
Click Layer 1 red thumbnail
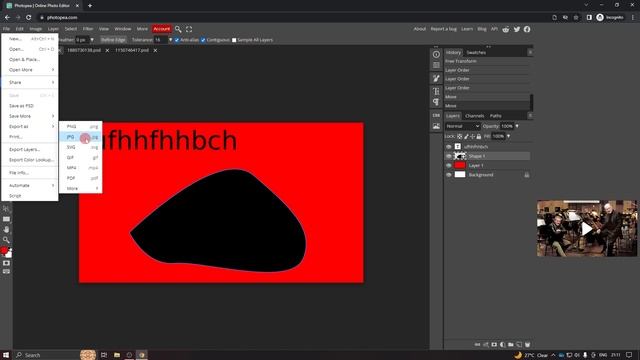coord(460,165)
